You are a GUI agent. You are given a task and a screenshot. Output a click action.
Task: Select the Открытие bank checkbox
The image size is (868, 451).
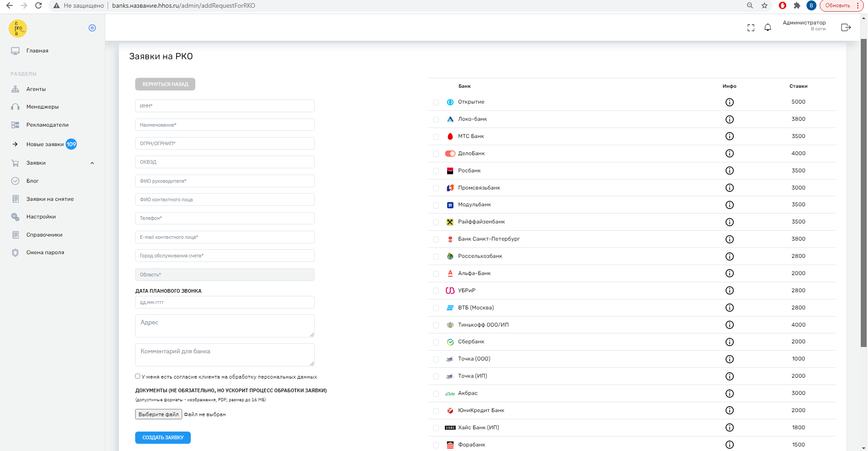click(436, 103)
